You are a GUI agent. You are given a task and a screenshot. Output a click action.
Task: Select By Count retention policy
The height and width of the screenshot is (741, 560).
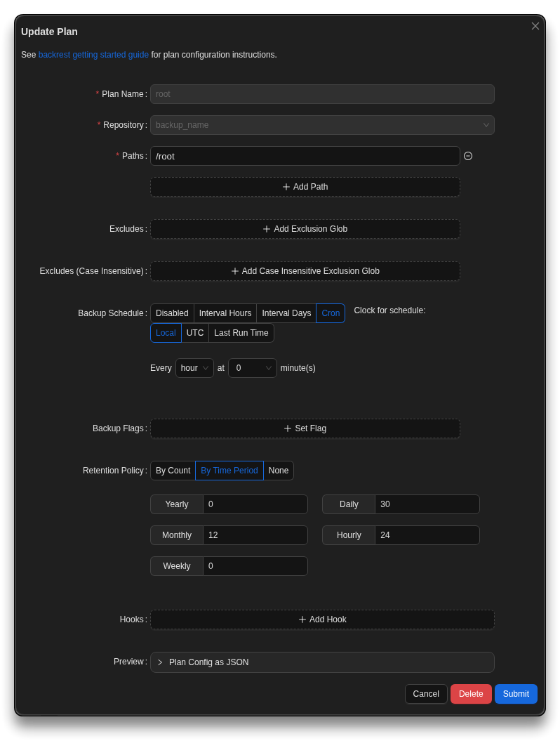173,470
